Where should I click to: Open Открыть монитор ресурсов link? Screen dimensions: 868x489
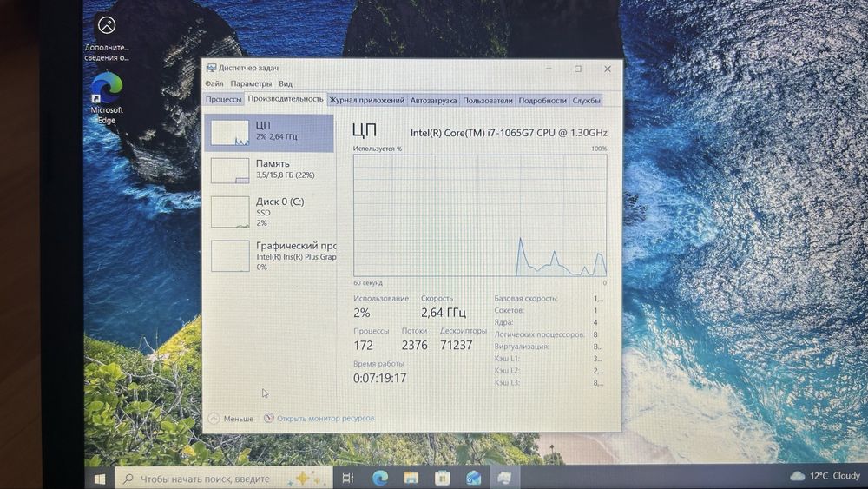pos(325,418)
